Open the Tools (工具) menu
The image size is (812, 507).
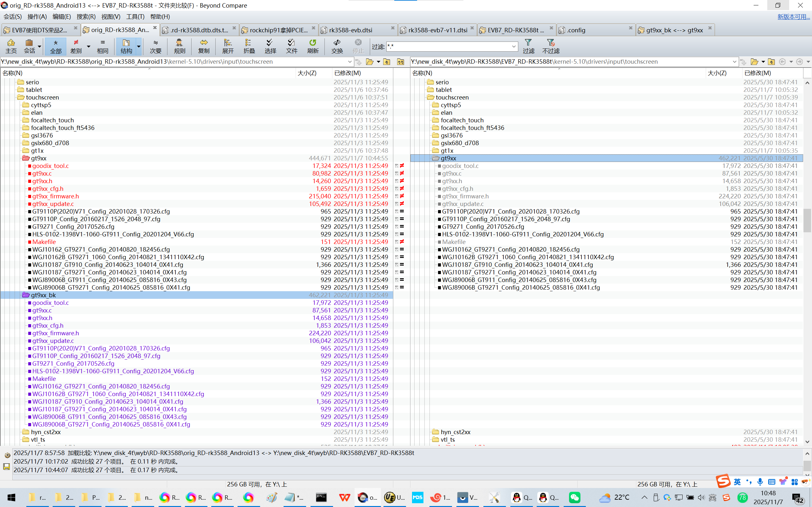(135, 16)
